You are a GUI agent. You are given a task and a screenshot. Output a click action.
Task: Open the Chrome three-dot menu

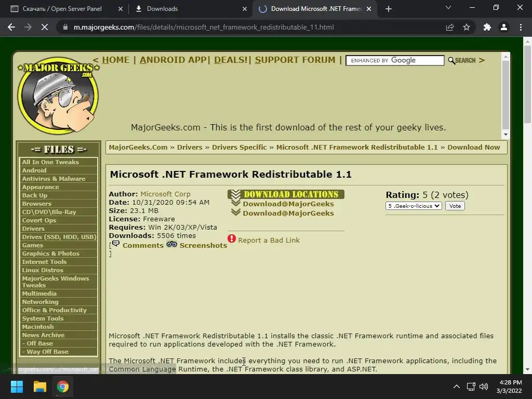point(521,27)
